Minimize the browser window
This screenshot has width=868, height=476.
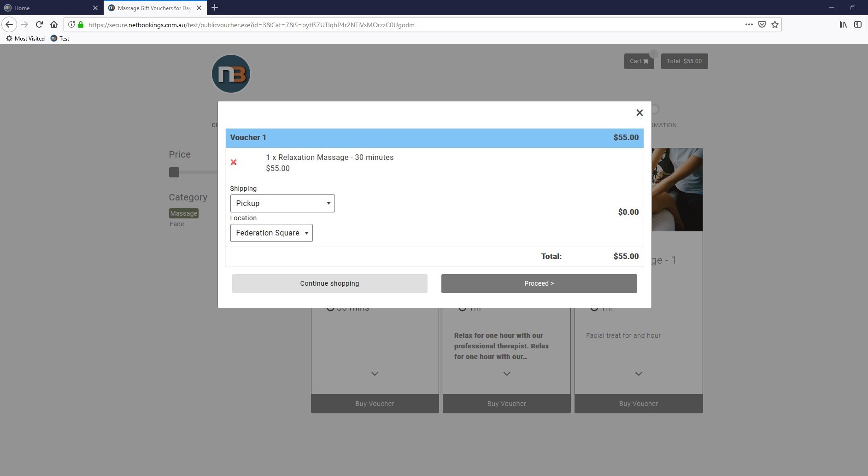(832, 8)
